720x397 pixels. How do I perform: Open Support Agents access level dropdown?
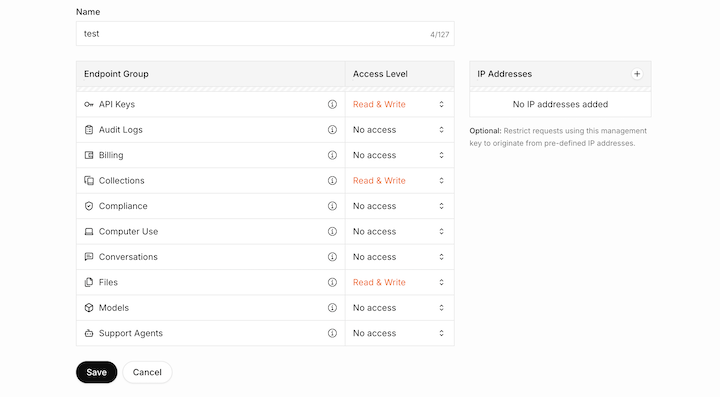tap(399, 333)
